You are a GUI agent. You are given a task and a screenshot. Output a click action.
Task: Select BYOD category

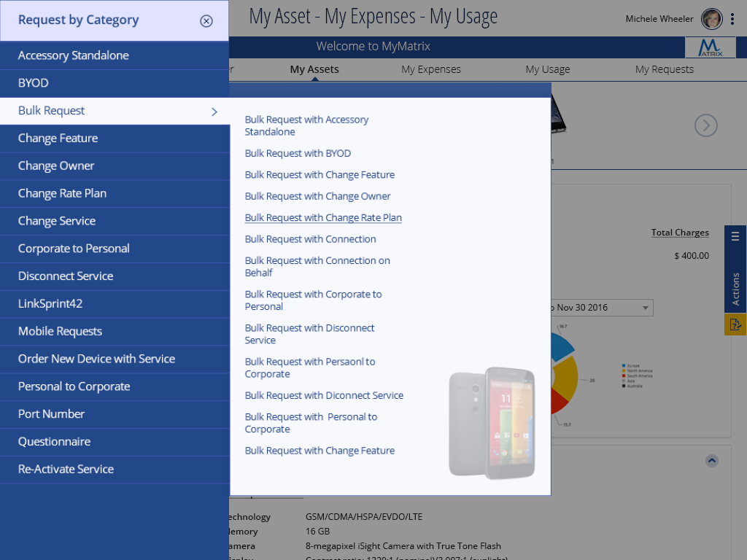(115, 83)
